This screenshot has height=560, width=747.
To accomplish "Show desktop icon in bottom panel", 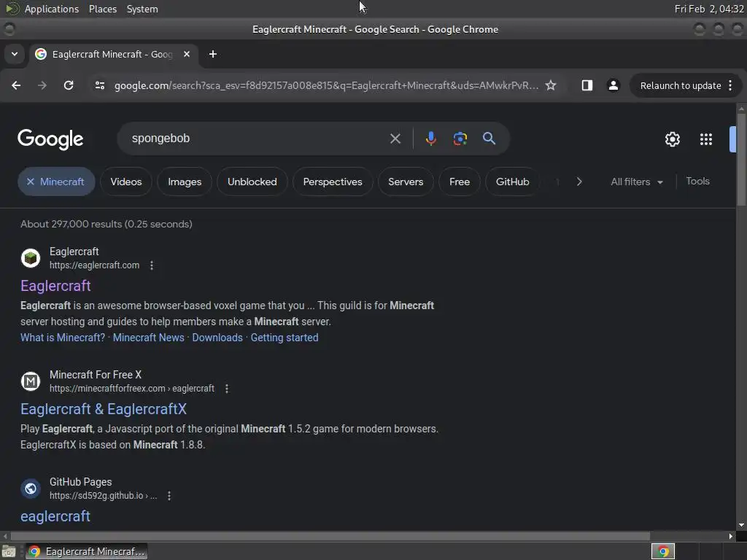I will point(9,551).
